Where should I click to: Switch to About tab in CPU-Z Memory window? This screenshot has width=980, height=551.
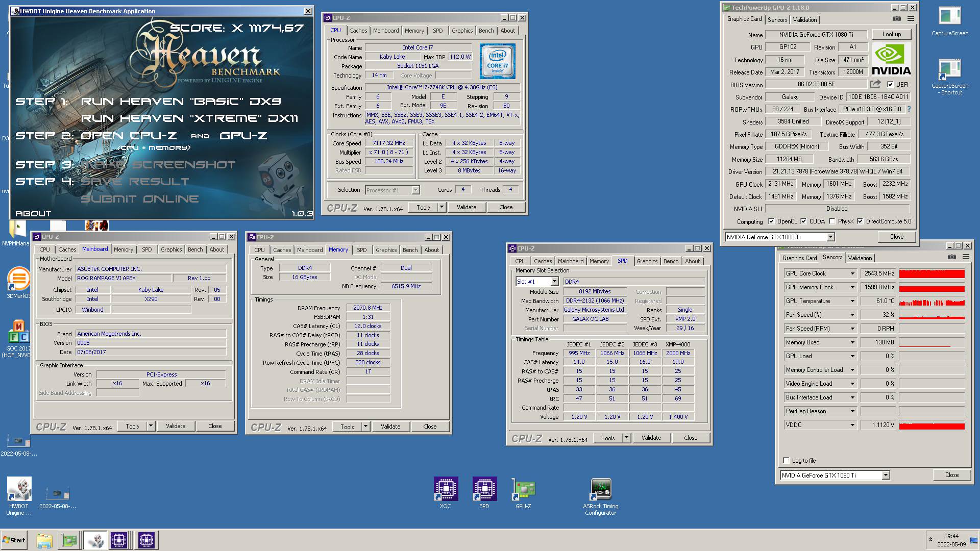431,250
